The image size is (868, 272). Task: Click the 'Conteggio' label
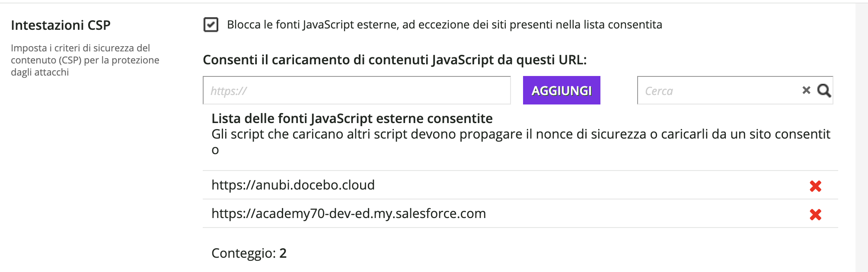click(x=243, y=253)
